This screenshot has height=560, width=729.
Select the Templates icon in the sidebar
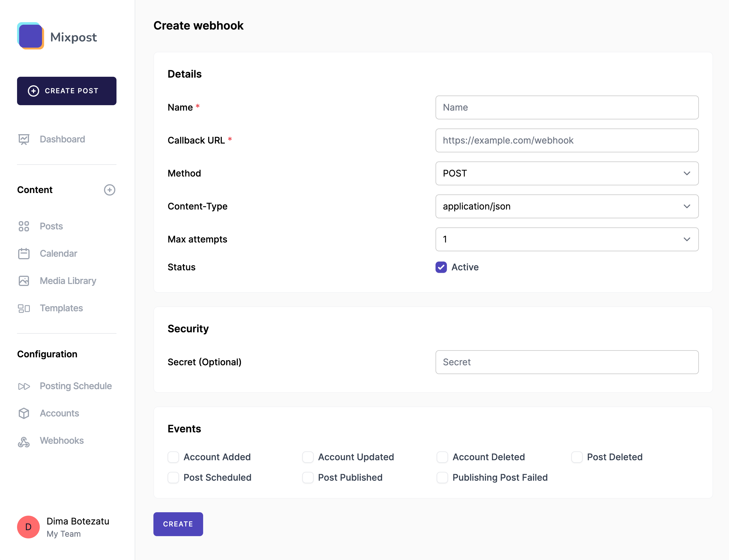23,308
